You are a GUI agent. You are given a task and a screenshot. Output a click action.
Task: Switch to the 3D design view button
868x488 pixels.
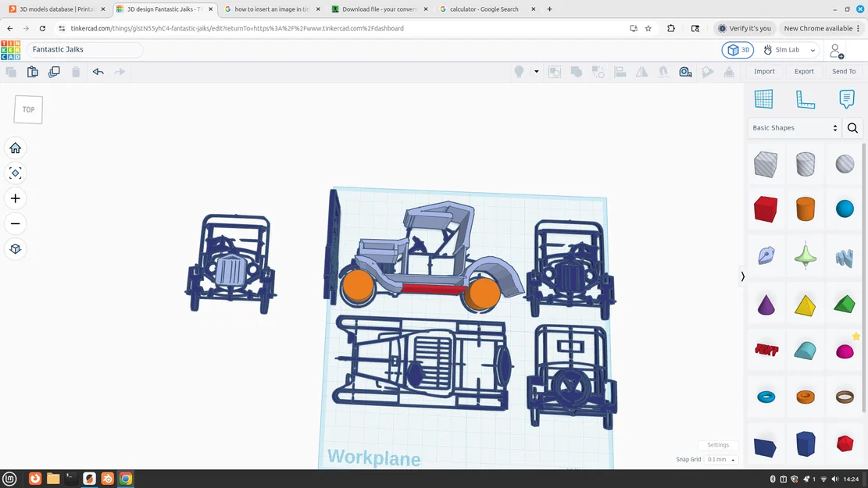pos(738,50)
